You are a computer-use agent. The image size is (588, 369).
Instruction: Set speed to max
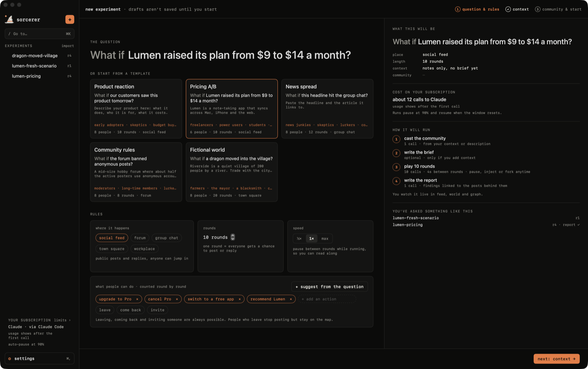tap(325, 239)
